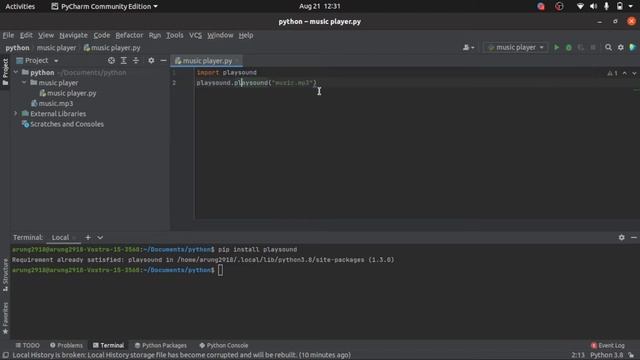Open the VCS menu
The width and height of the screenshot is (640, 360).
pos(196,35)
